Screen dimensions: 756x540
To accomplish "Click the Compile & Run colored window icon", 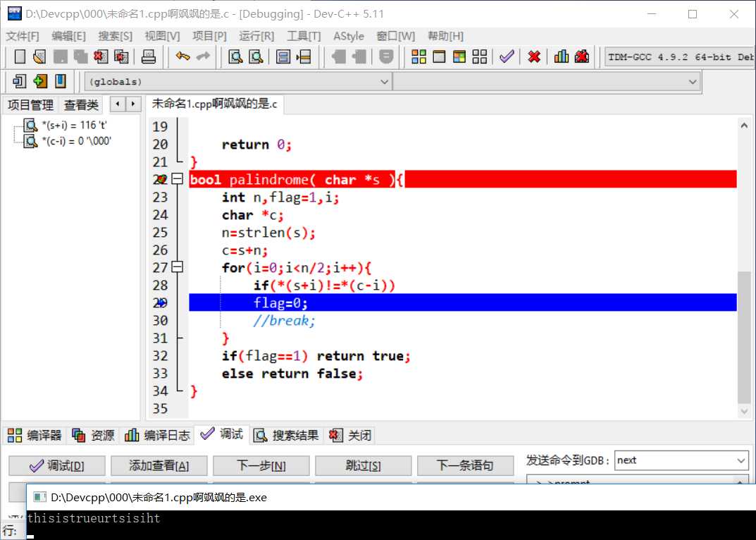I will pyautogui.click(x=459, y=57).
